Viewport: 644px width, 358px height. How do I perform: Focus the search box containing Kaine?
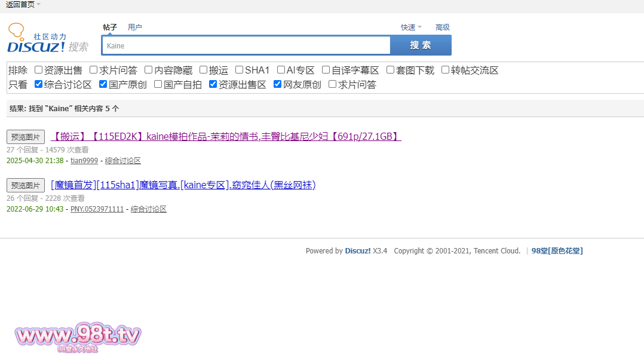246,45
